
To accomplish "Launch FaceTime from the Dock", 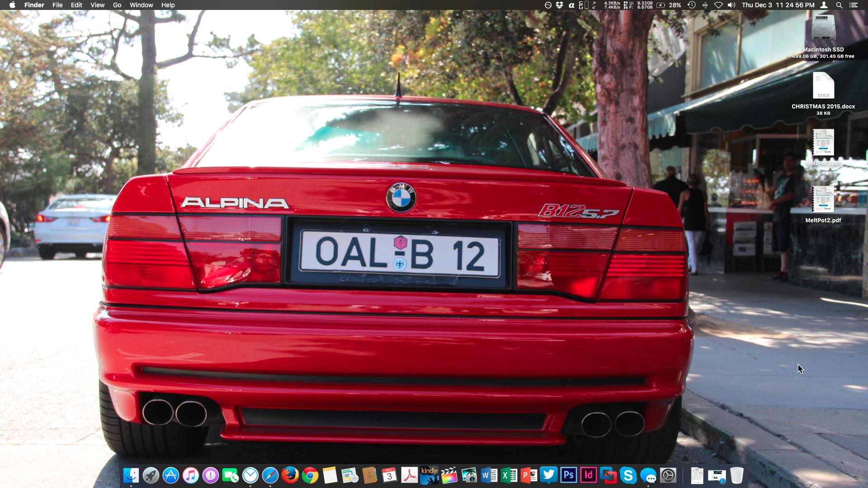I will pyautogui.click(x=231, y=475).
